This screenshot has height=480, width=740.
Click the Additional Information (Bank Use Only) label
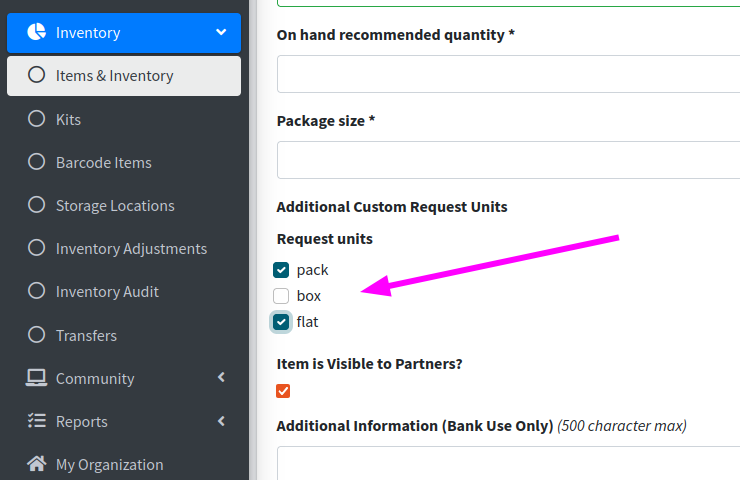(x=415, y=426)
